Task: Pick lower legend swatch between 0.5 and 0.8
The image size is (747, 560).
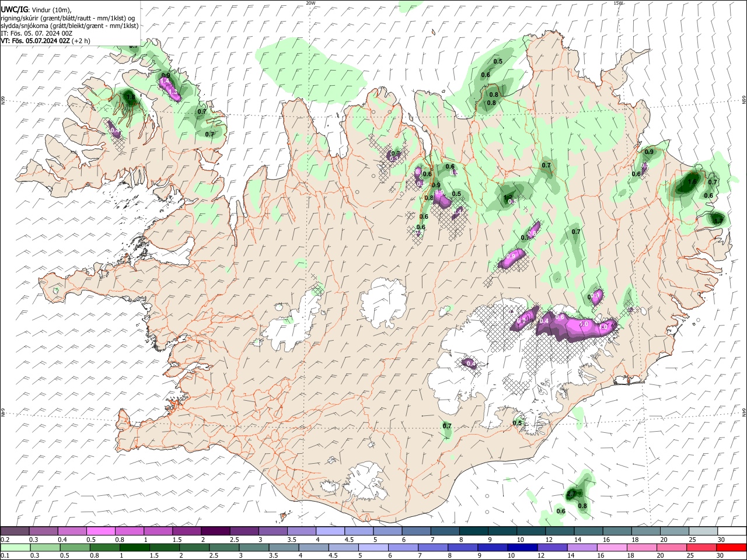Action: click(74, 548)
